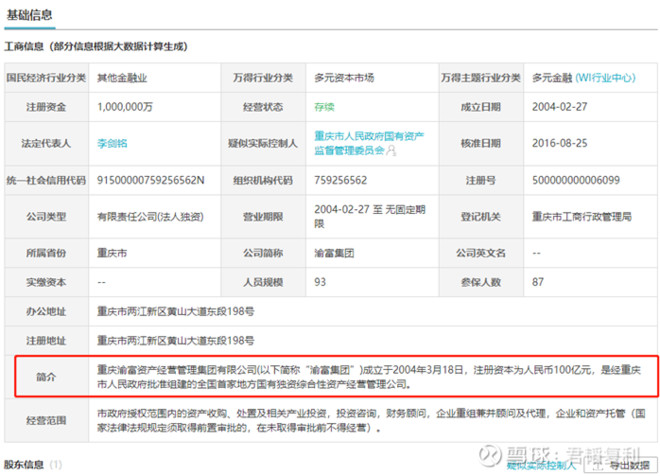The image size is (660, 476).
Task: Select credit code 91500000759256562N
Action: pos(151,181)
